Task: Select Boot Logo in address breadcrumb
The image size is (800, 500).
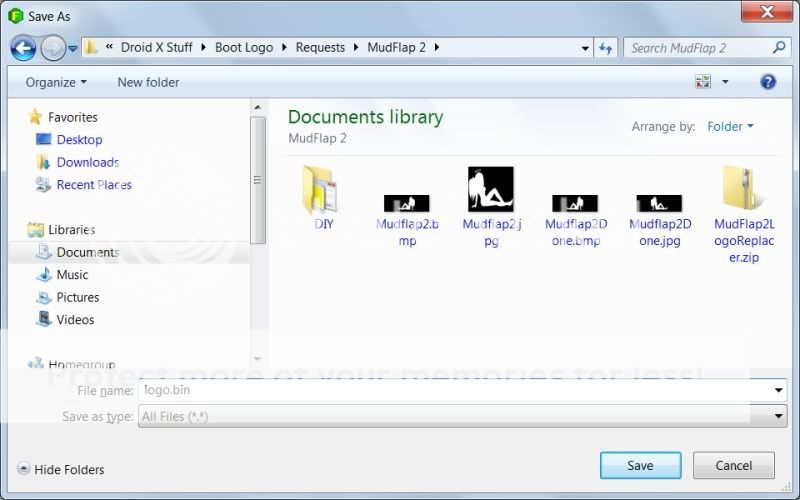Action: [x=244, y=47]
